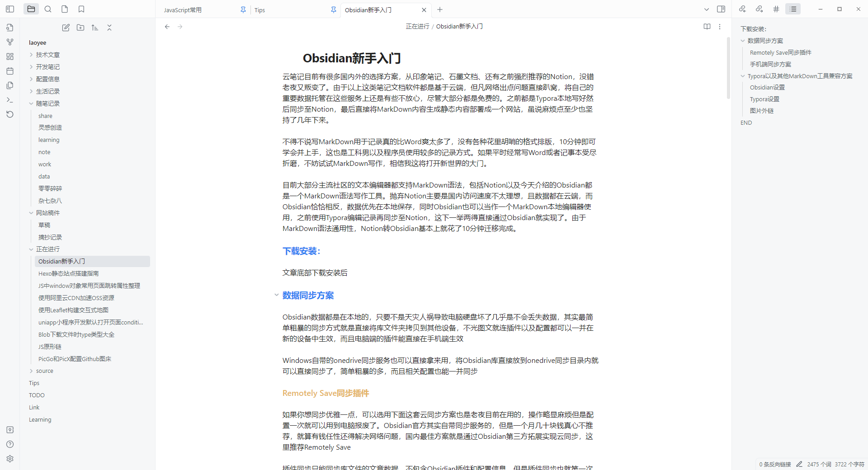The width and height of the screenshot is (868, 470).
Task: Open the graph view from ribbon
Action: [10, 42]
